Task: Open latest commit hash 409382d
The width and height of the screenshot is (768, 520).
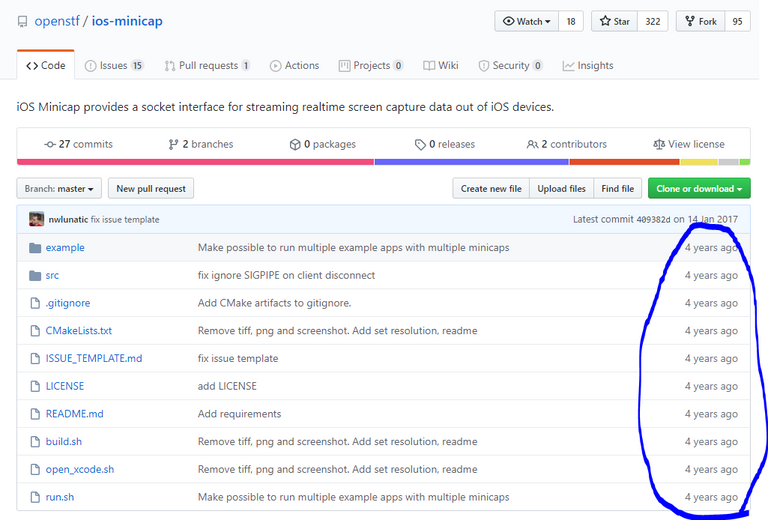Action: click(x=653, y=220)
